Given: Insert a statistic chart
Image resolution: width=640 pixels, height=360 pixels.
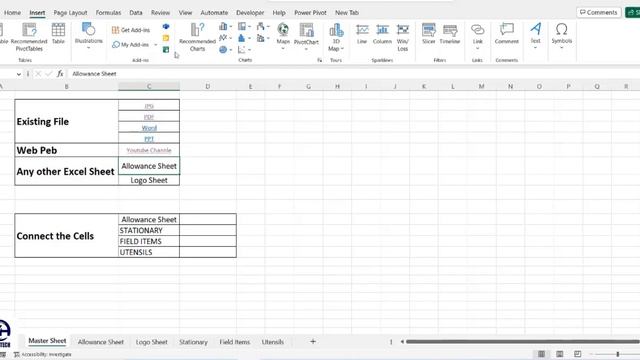Looking at the screenshot, I should 242,38.
